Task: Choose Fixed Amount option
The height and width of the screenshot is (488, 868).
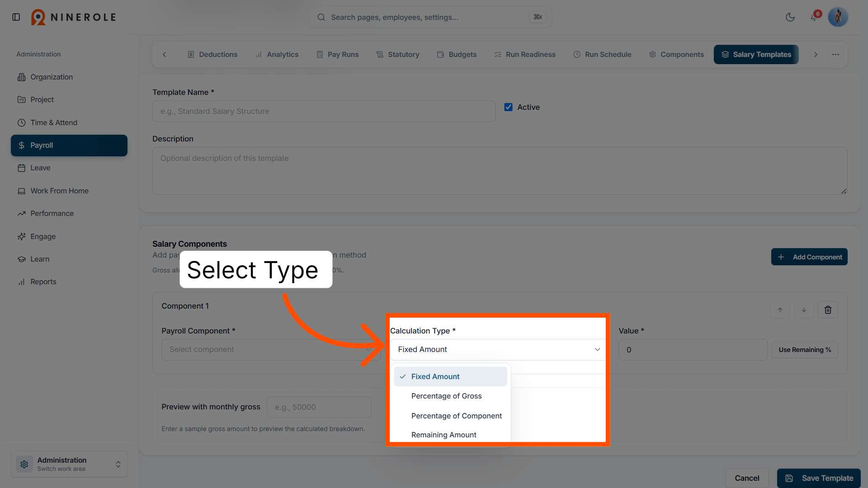Action: [x=451, y=377]
